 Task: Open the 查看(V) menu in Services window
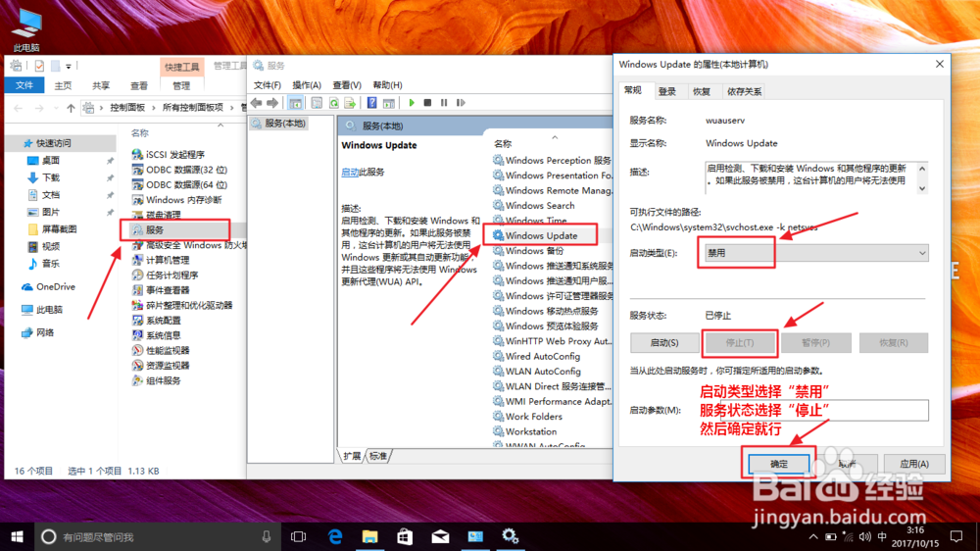click(x=346, y=85)
